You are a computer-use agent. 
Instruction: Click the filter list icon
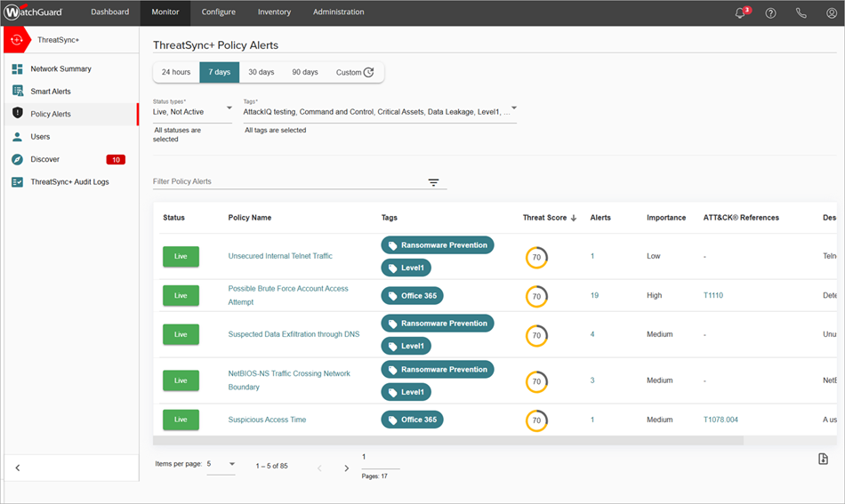click(x=433, y=182)
